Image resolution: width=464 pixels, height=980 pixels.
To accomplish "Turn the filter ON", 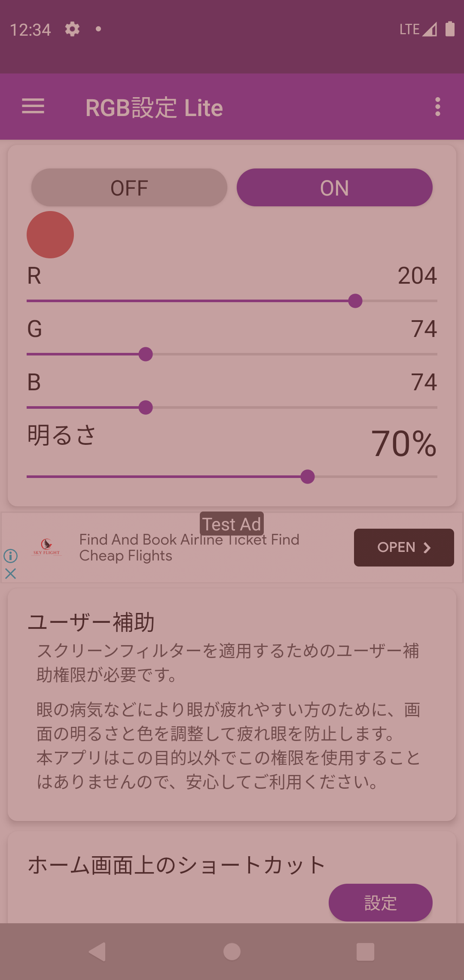I will [x=334, y=188].
